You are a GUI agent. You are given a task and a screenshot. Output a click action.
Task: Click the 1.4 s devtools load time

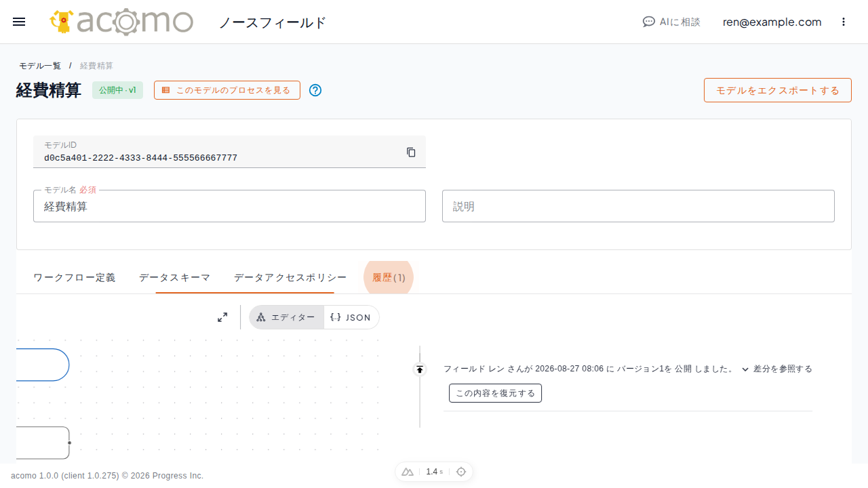click(x=435, y=472)
